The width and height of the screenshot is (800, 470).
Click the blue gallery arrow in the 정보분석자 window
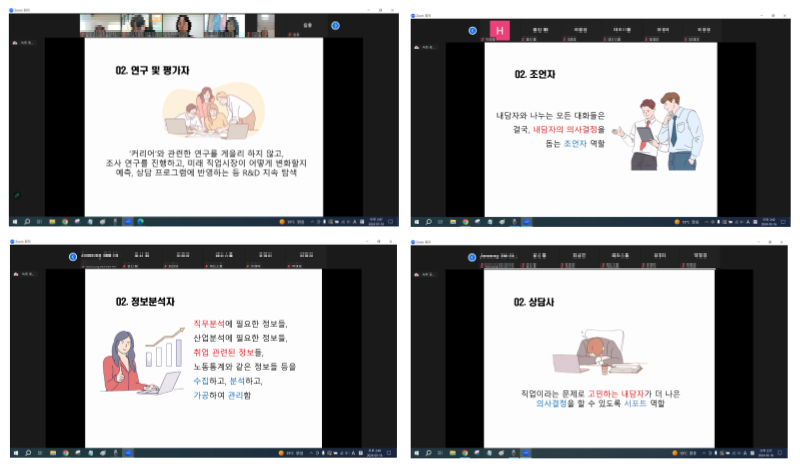click(73, 256)
